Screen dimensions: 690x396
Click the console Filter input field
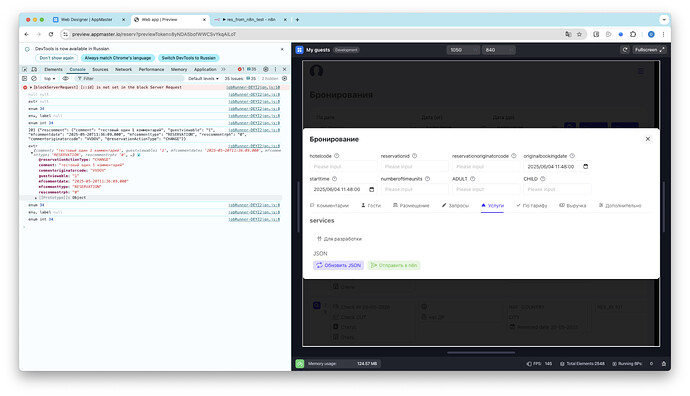(129, 78)
